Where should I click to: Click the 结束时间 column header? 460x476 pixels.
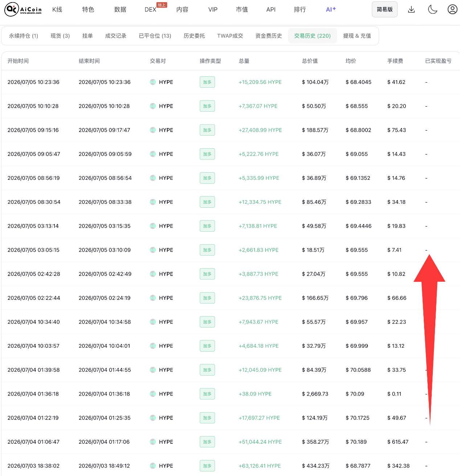tap(89, 61)
